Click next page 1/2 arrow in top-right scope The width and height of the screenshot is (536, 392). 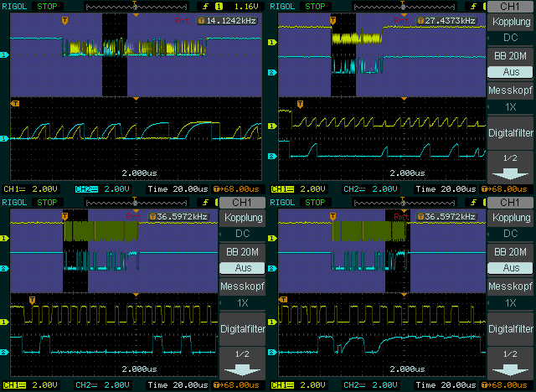point(510,166)
